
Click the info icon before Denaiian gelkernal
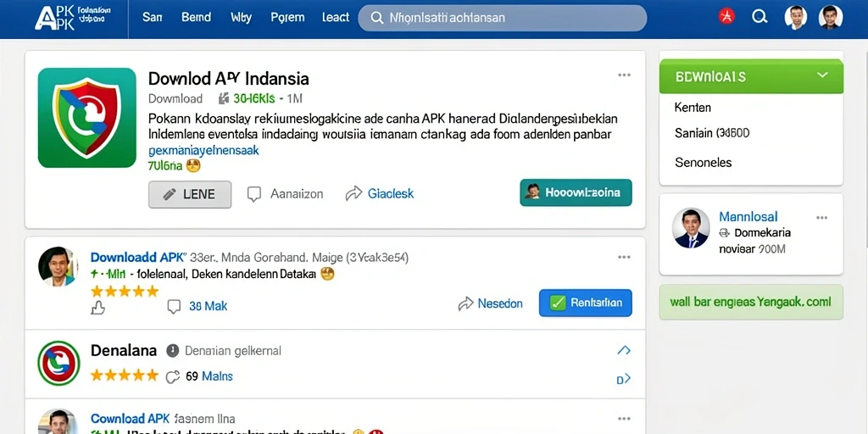pyautogui.click(x=173, y=350)
